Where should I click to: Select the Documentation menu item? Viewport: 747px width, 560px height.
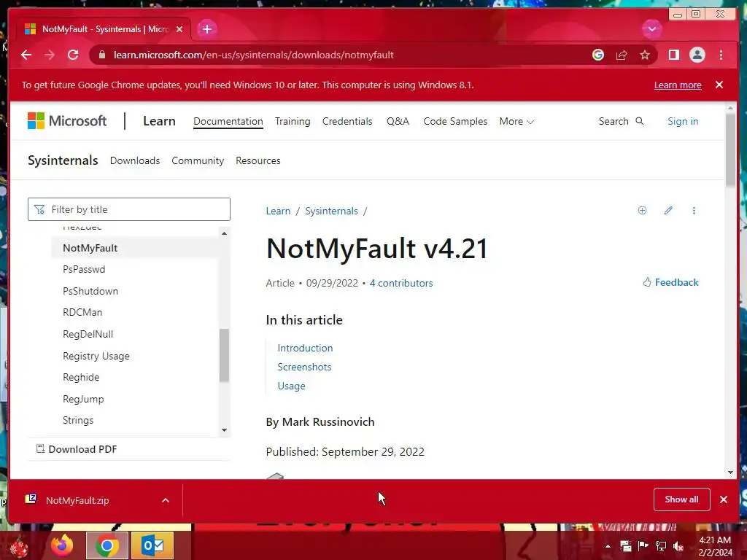click(228, 121)
